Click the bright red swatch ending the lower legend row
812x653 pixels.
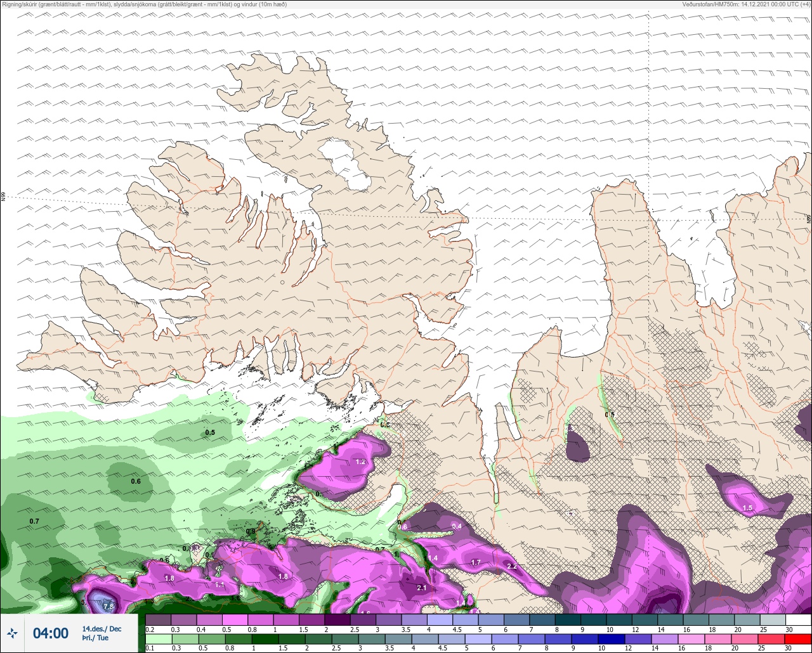click(x=797, y=638)
